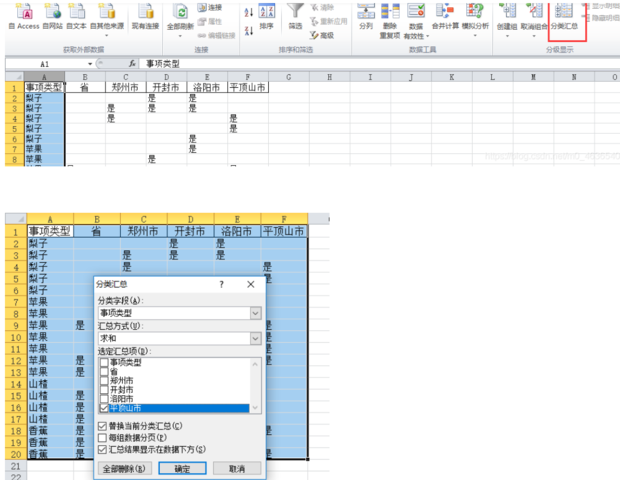Open 现有连接 (Existing Connections)

[145, 17]
